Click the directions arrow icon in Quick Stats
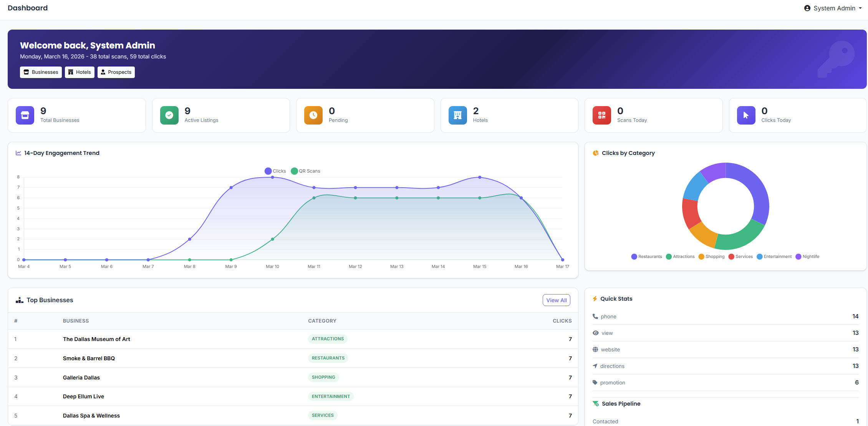The width and height of the screenshot is (868, 426). (x=596, y=366)
